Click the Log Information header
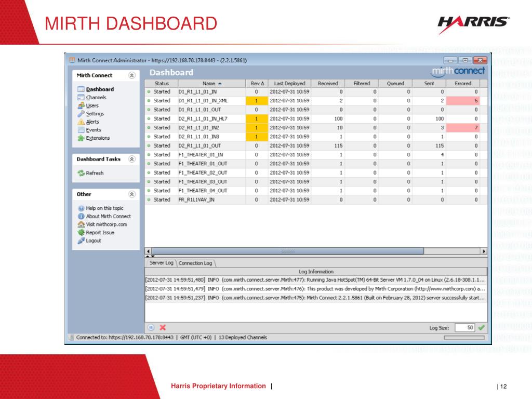 (316, 272)
